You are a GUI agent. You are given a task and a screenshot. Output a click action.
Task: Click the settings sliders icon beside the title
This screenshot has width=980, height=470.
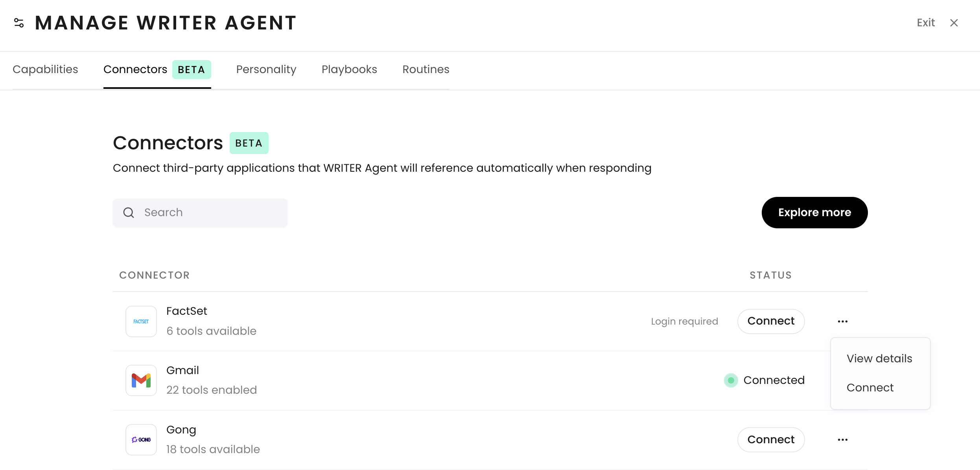coord(19,23)
